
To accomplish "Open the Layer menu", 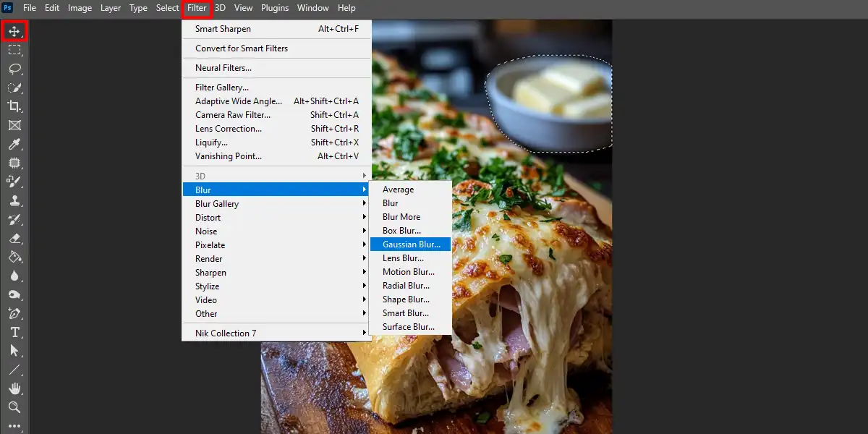I will (x=111, y=8).
